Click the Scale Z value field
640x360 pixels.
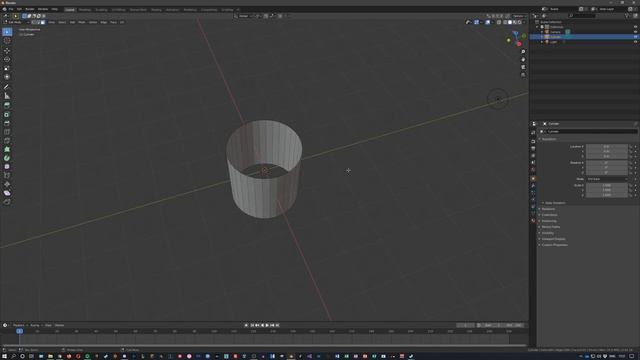pyautogui.click(x=607, y=195)
